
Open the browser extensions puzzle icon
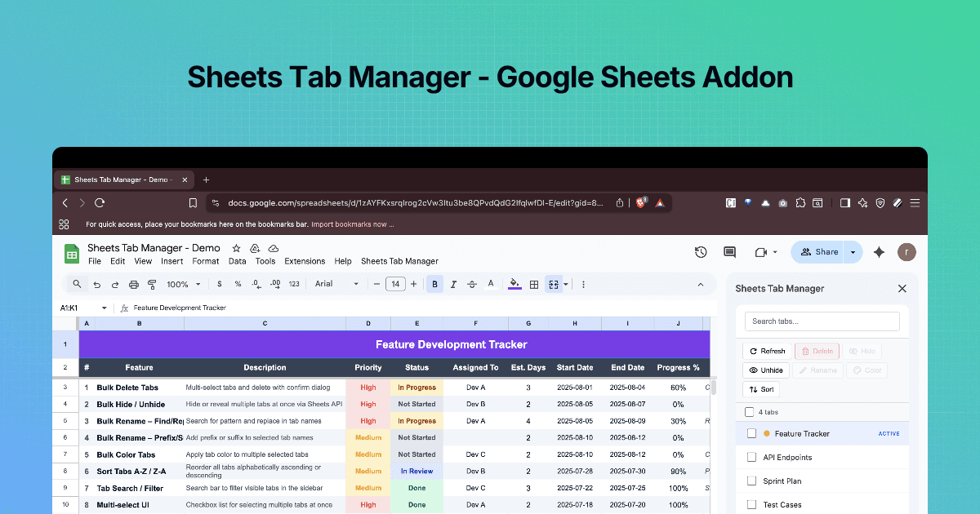click(800, 202)
